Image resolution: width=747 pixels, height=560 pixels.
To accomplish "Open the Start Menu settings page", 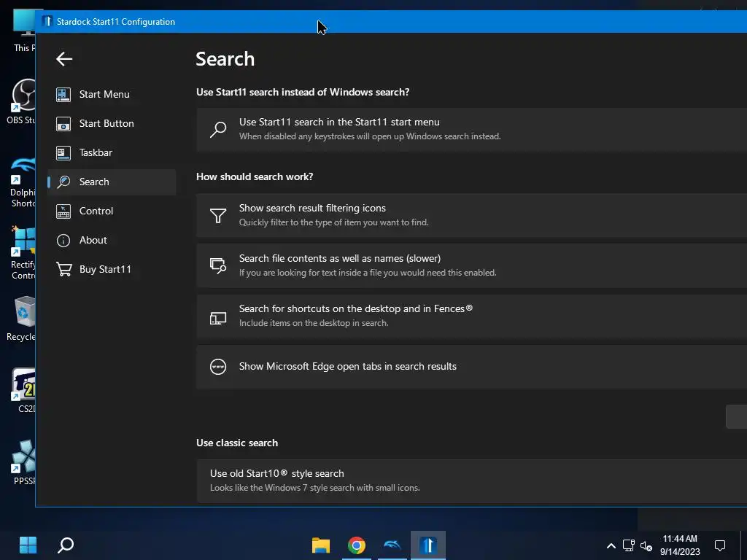I will click(112, 94).
